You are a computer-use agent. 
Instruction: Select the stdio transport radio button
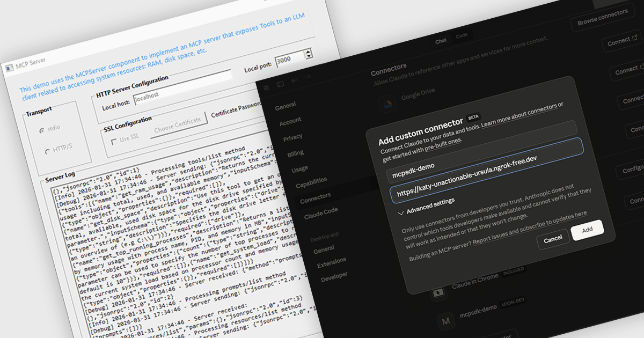click(42, 131)
